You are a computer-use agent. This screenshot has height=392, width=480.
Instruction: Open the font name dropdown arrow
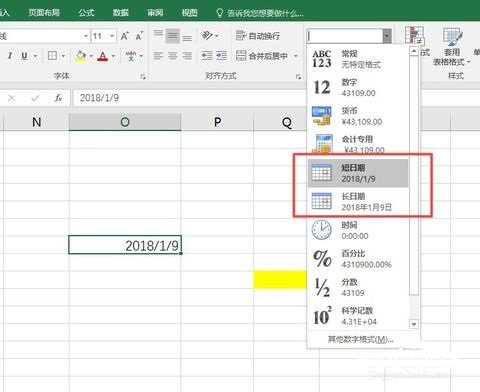click(86, 36)
